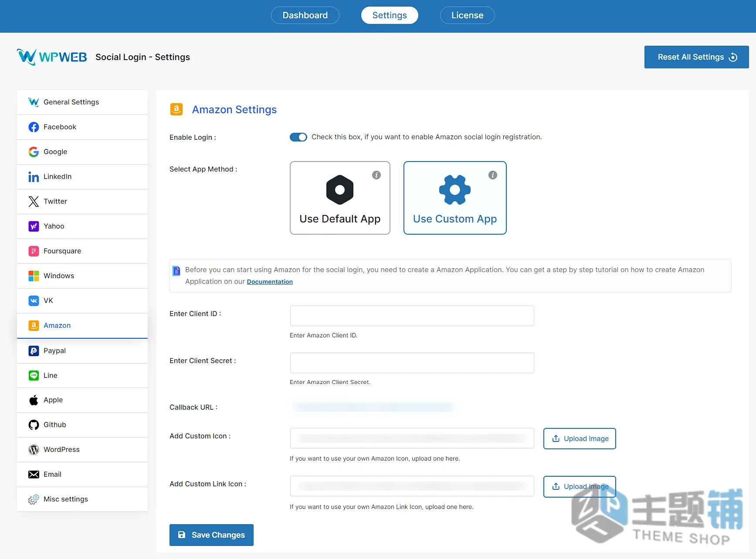Open the Settings tab
Image resolution: width=756 pixels, height=559 pixels.
pos(390,15)
